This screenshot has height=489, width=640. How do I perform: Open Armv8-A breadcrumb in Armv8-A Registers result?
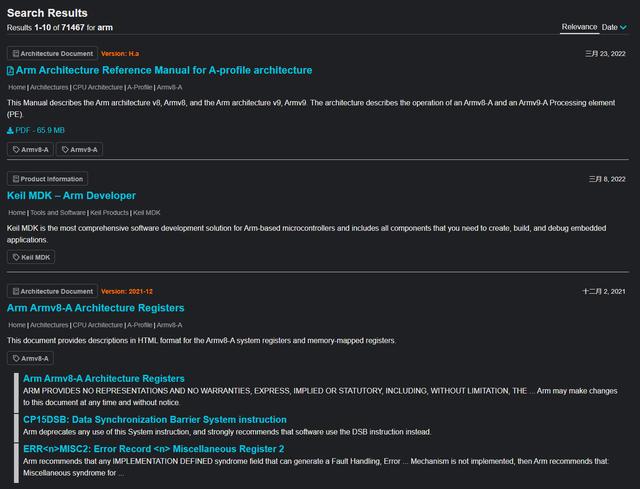(x=169, y=325)
